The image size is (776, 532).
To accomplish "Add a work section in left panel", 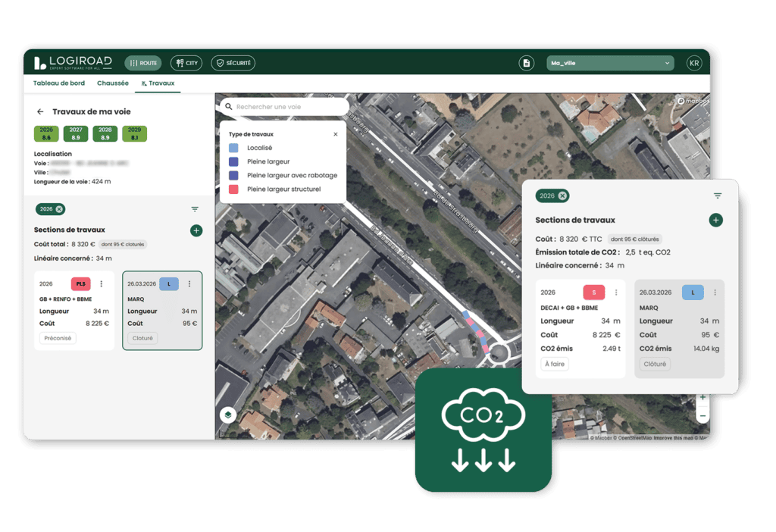I will tap(196, 230).
